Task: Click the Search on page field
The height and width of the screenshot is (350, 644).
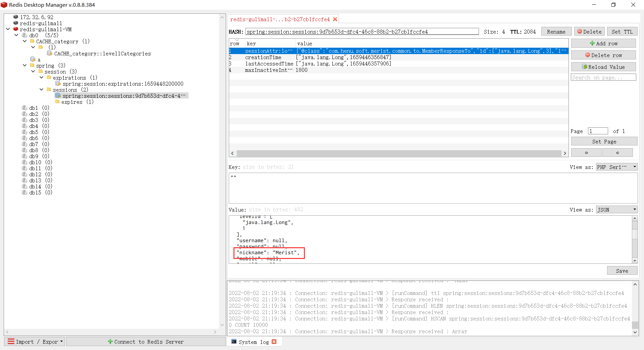Action: [603, 77]
